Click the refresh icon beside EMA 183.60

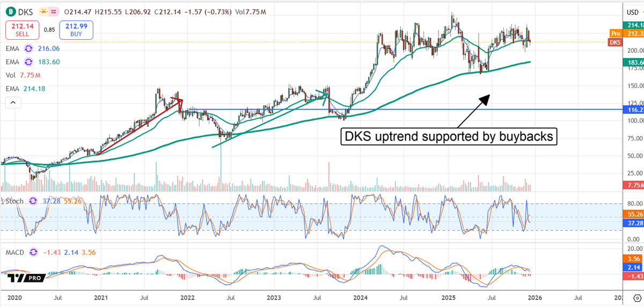pyautogui.click(x=28, y=61)
